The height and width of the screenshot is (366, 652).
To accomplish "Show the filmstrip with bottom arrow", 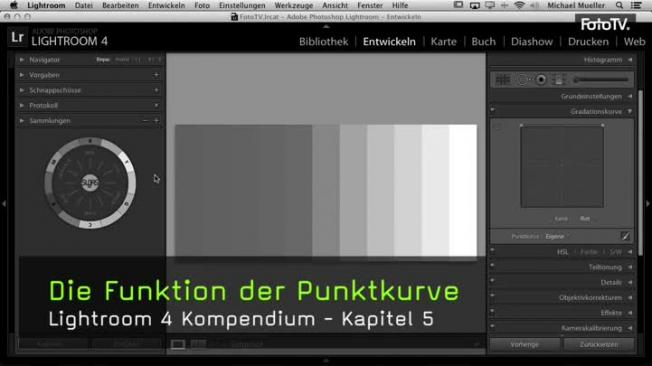I will coord(326,361).
